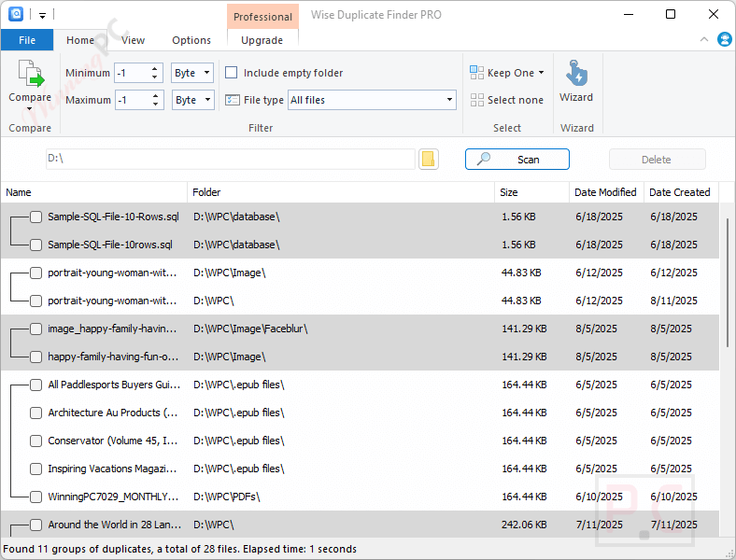
Task: Increase the Minimum size value
Action: (154, 68)
